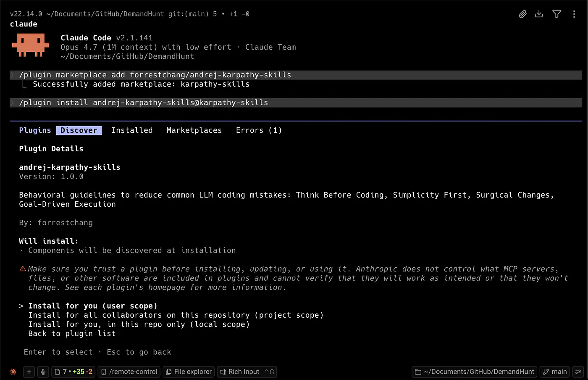Click the paperclip attach icon
This screenshot has width=588, height=380.
point(522,14)
